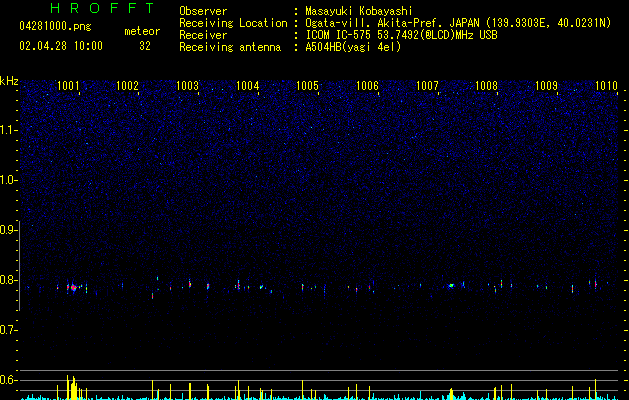Click the kHz axis unit label
Viewport: 629px width, 400px height.
point(9,81)
